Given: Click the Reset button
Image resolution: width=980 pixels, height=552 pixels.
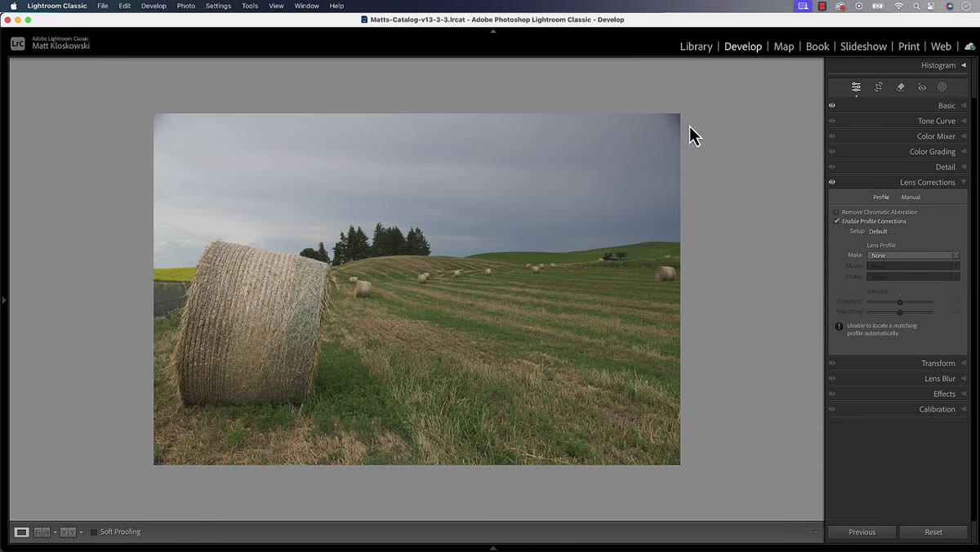Looking at the screenshot, I should click(x=933, y=532).
